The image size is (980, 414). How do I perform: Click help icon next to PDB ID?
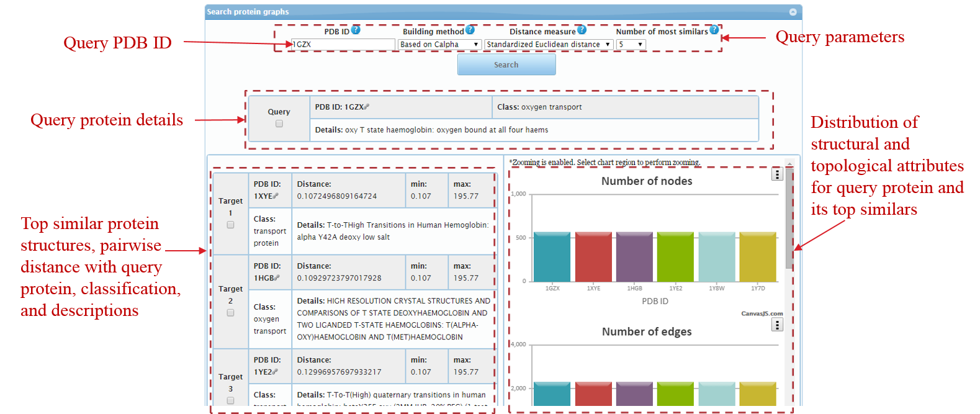pyautogui.click(x=356, y=30)
